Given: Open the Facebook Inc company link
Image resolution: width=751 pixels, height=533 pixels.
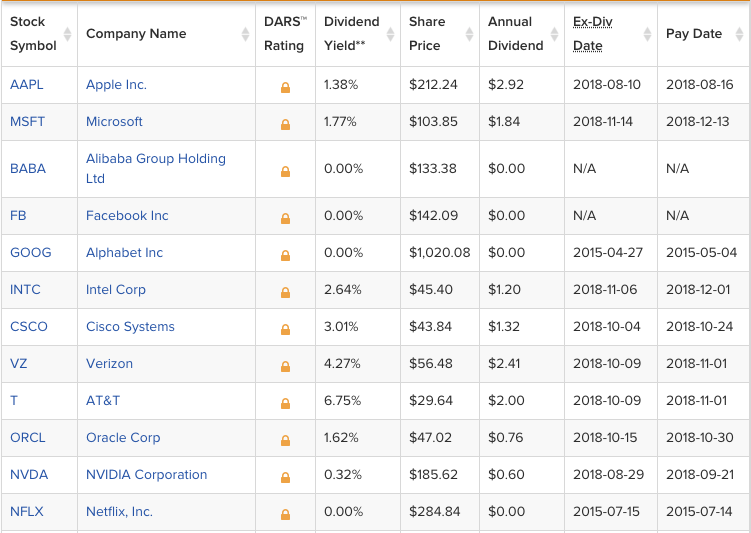Looking at the screenshot, I should 127,215.
